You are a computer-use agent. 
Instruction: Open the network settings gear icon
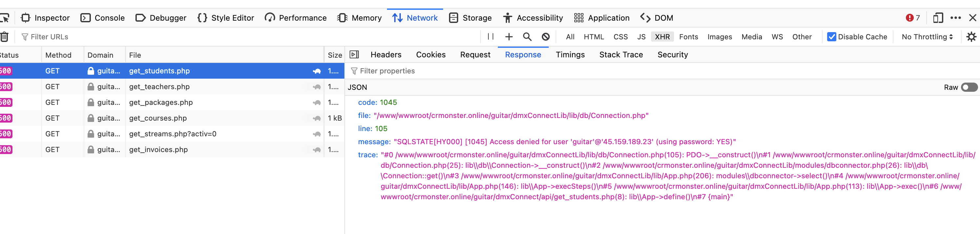pos(971,37)
